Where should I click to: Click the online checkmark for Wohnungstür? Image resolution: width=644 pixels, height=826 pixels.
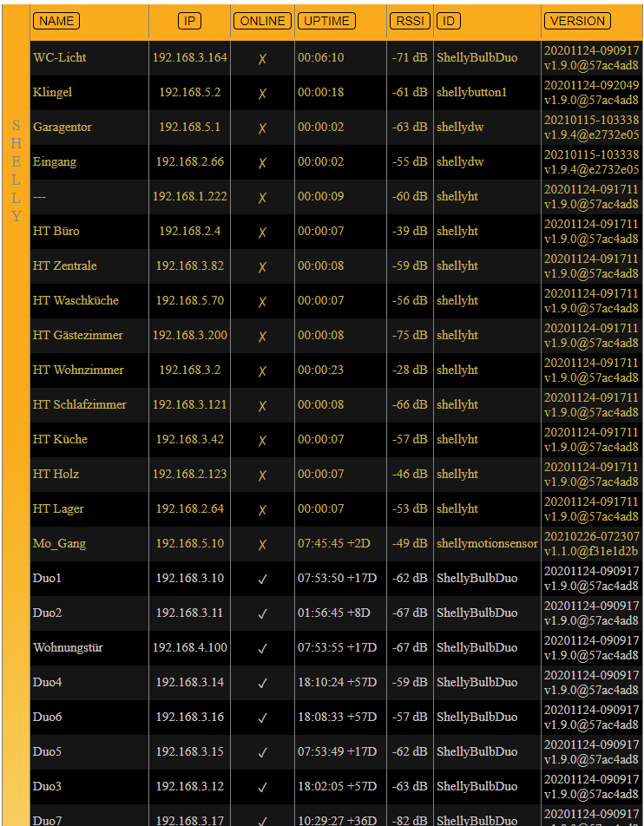coord(262,648)
